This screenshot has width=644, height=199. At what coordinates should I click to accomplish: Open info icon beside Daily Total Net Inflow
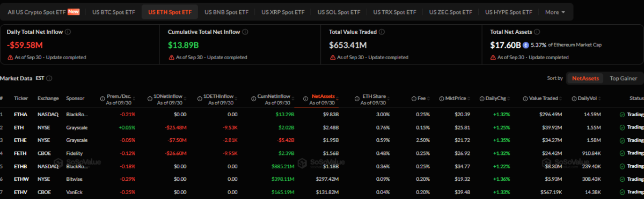tap(68, 32)
